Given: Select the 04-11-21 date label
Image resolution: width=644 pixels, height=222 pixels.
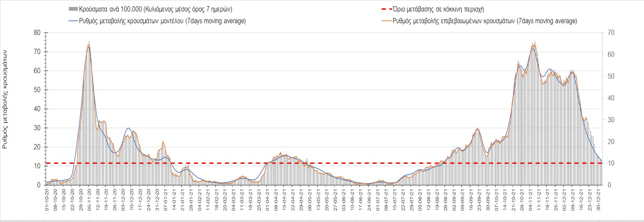Looking at the screenshot, I should [x=530, y=200].
